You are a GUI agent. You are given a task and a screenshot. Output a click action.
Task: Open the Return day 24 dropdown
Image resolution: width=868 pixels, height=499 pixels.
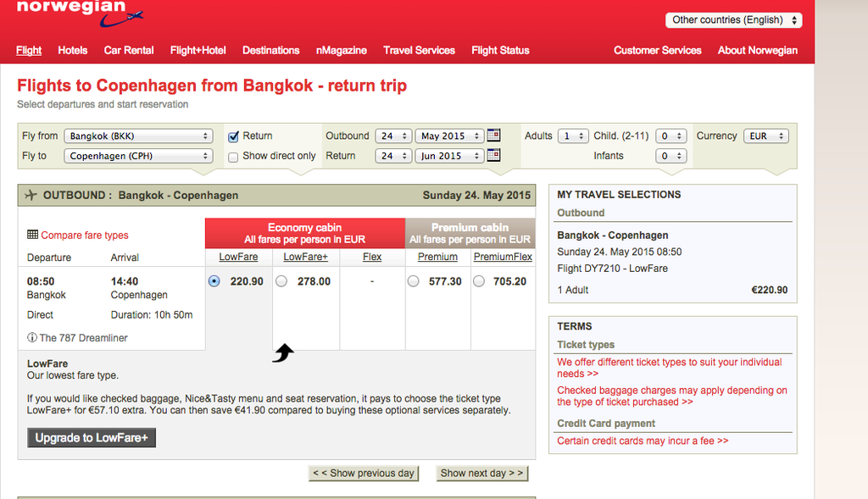pos(393,156)
